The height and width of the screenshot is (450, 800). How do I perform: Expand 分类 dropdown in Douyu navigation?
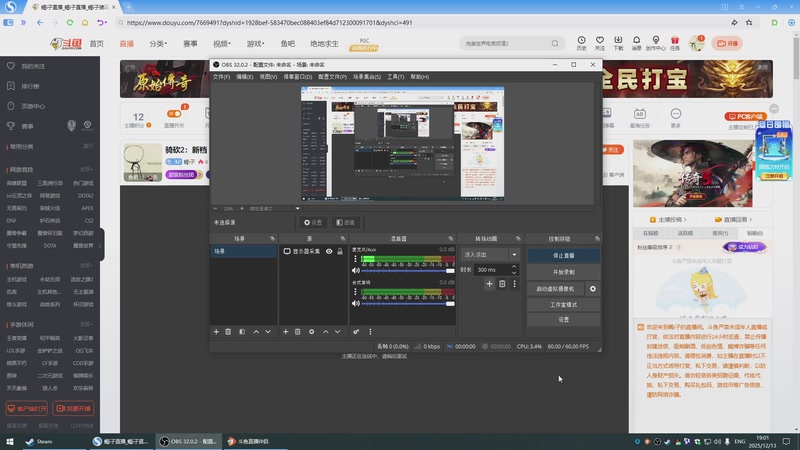click(x=158, y=44)
